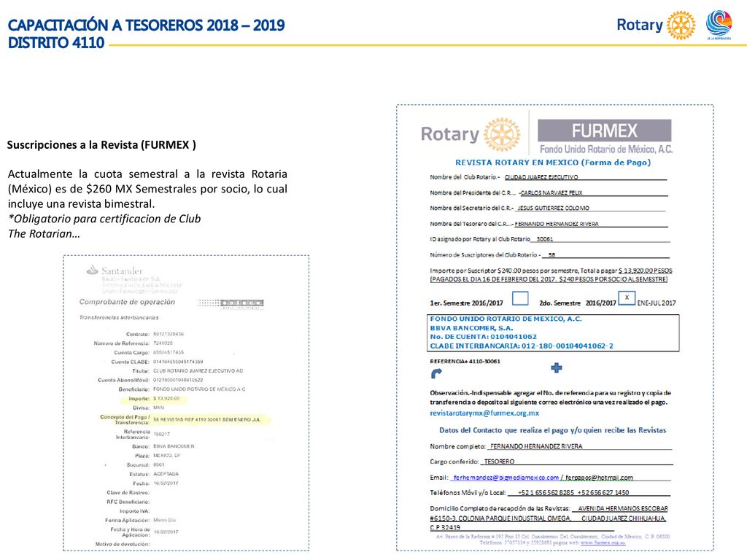
Task: Click the Estatus: ACEPTADA receipt row
Action: (154, 474)
